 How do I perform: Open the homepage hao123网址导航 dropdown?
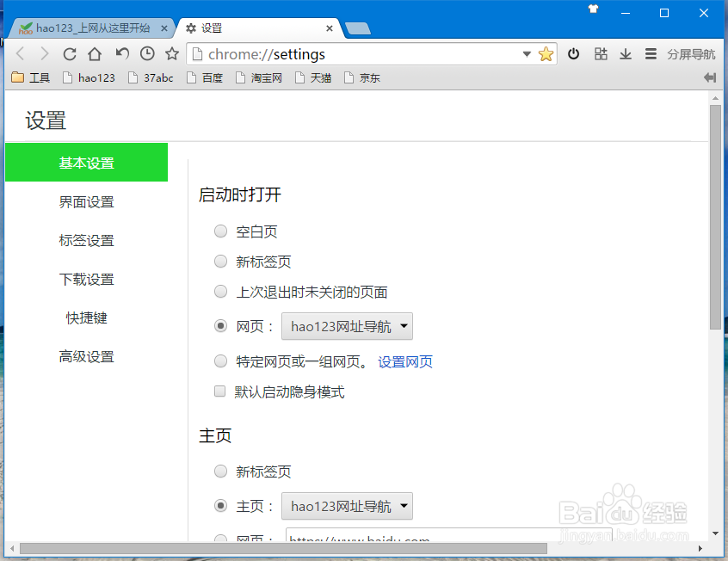pyautogui.click(x=347, y=506)
